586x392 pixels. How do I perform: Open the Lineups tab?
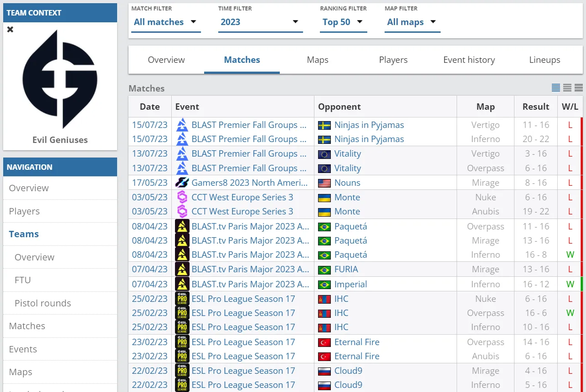(545, 60)
